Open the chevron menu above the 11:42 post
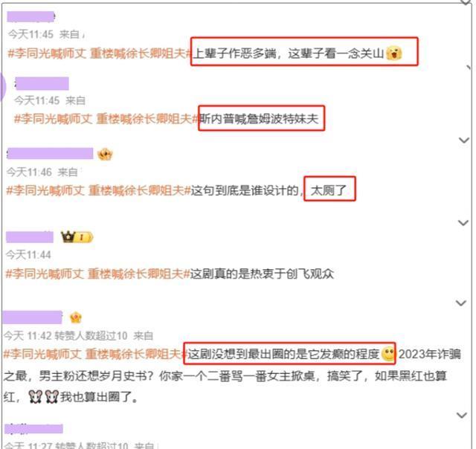 (461, 303)
